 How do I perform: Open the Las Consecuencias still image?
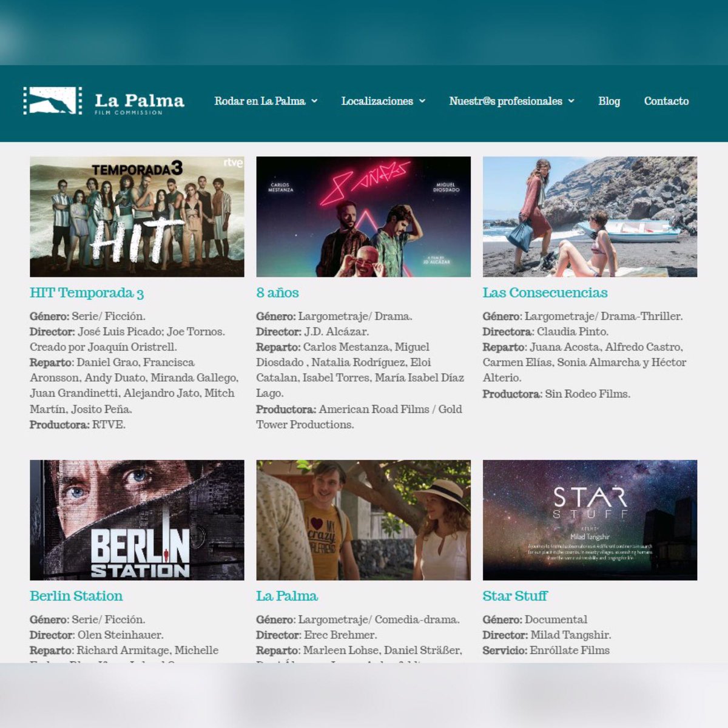[x=590, y=217]
